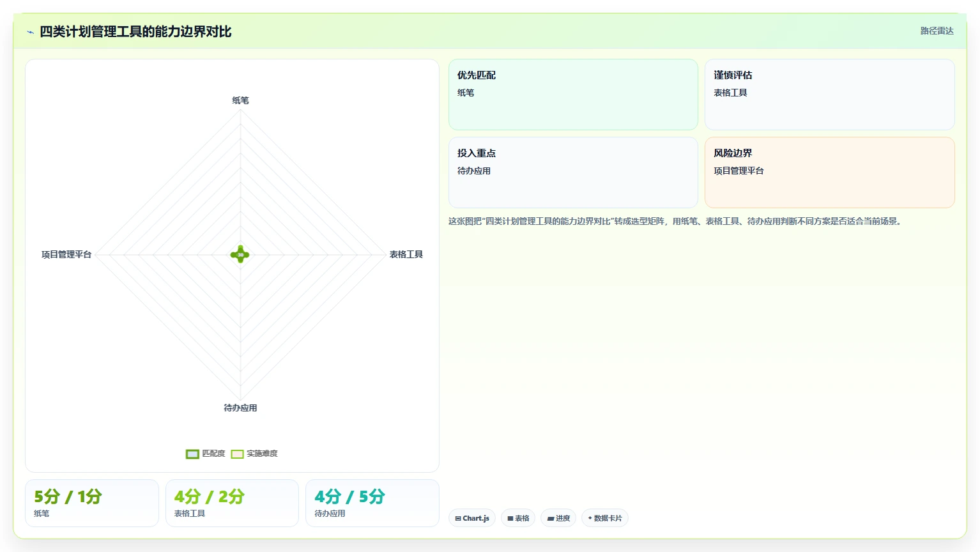This screenshot has height=552, width=980.
Task: Click the green data cluster at radar center
Action: 240,254
